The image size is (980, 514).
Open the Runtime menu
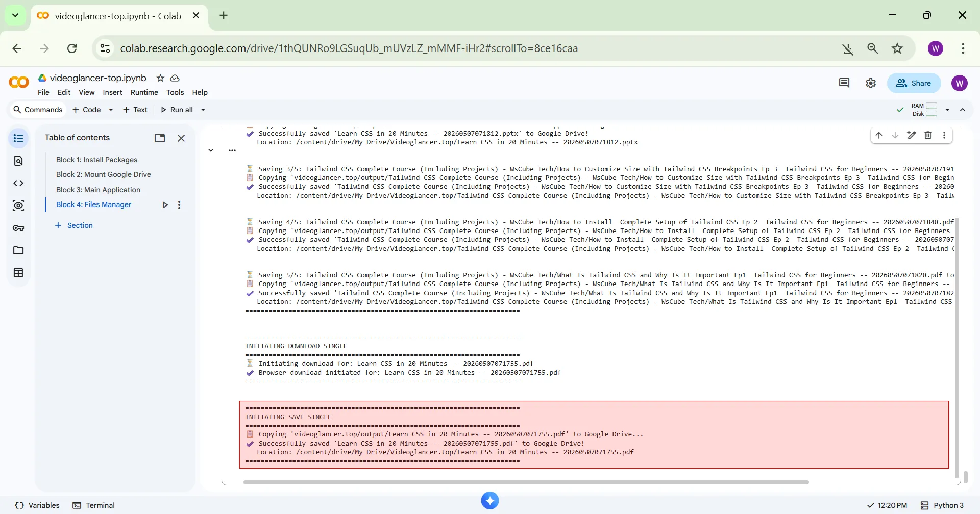[x=144, y=92]
